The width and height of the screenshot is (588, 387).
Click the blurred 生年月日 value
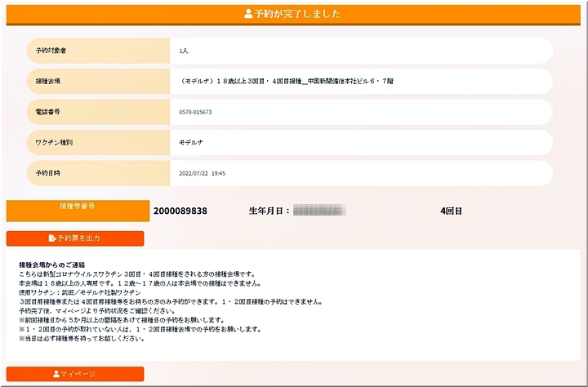pyautogui.click(x=318, y=211)
